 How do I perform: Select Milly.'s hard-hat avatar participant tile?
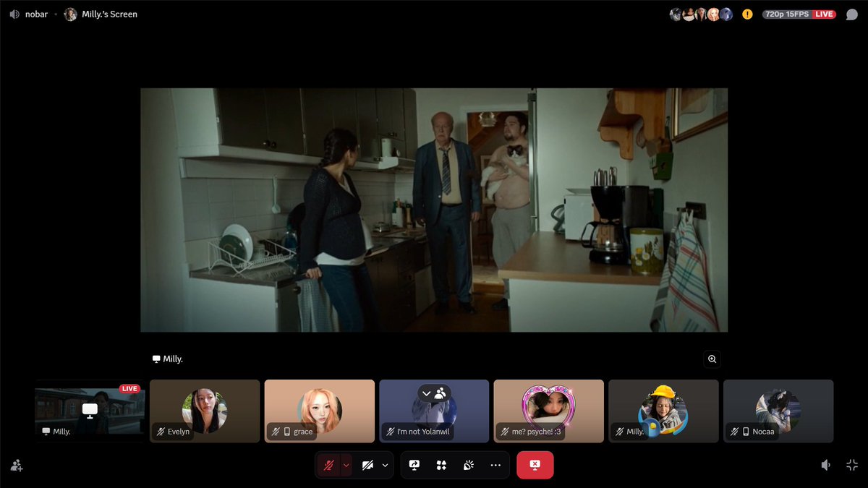coord(663,411)
